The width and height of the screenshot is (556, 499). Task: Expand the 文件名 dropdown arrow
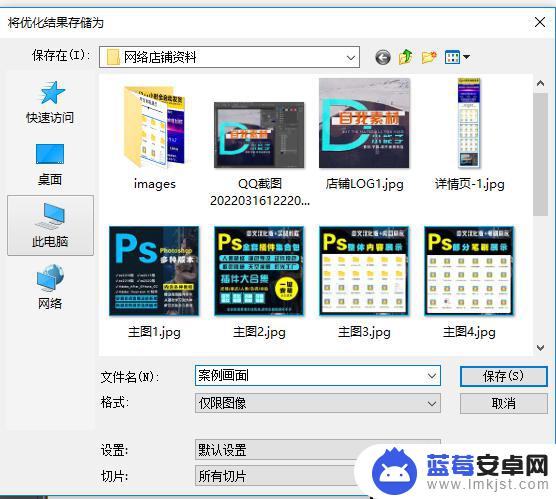432,376
